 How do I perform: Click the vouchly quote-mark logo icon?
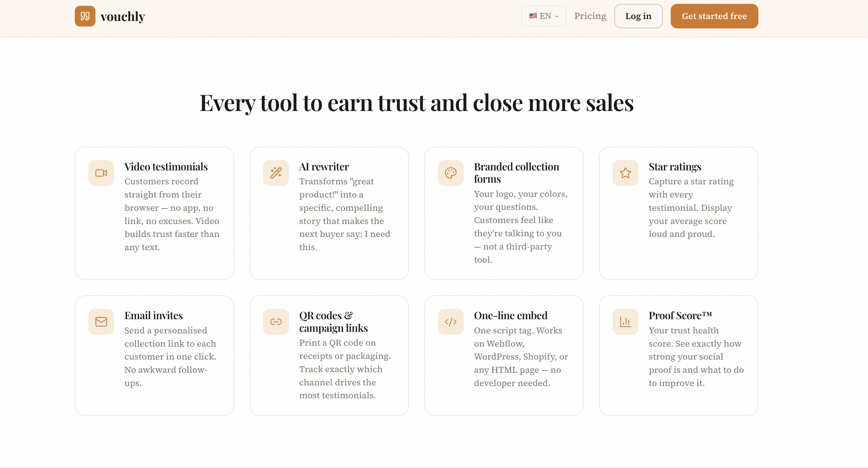(x=85, y=16)
